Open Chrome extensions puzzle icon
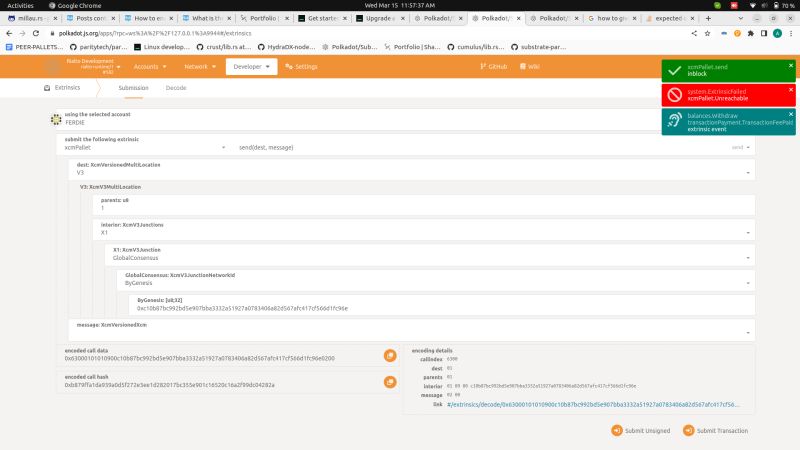 751,33
